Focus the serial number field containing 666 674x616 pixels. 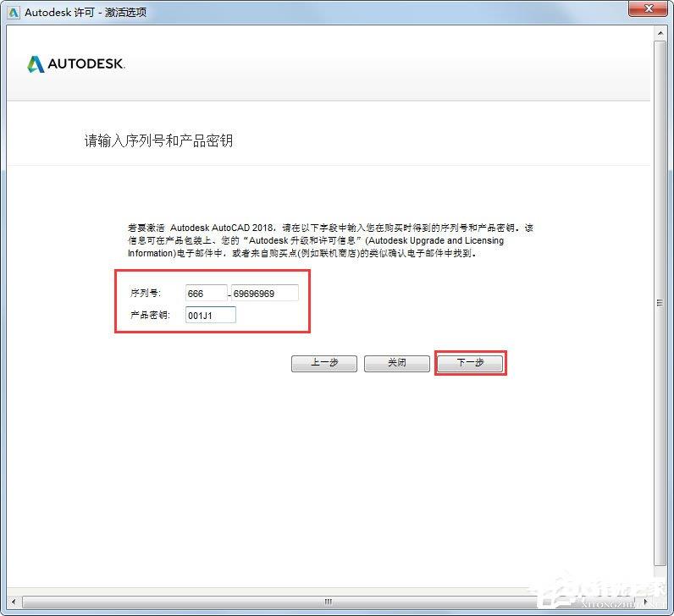point(206,294)
